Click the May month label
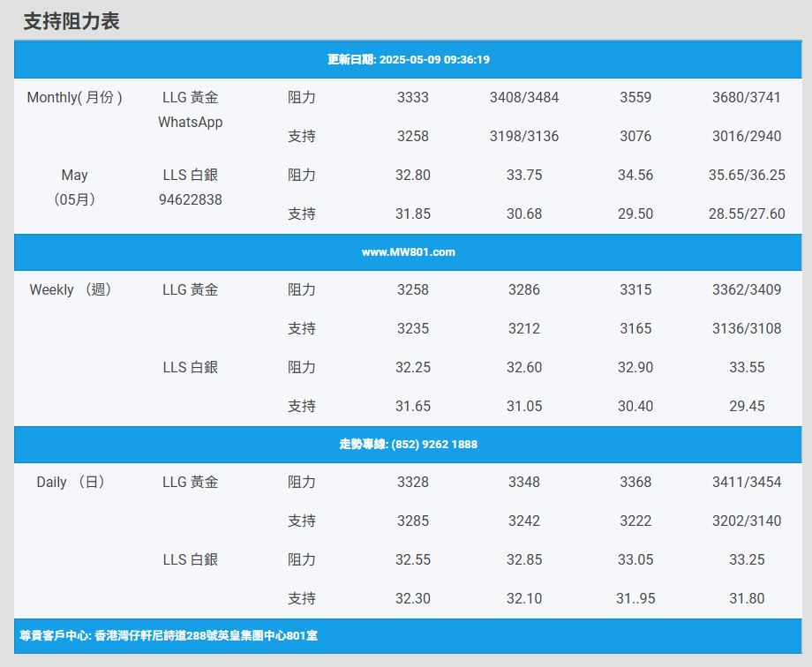This screenshot has width=812, height=667. click(x=74, y=175)
